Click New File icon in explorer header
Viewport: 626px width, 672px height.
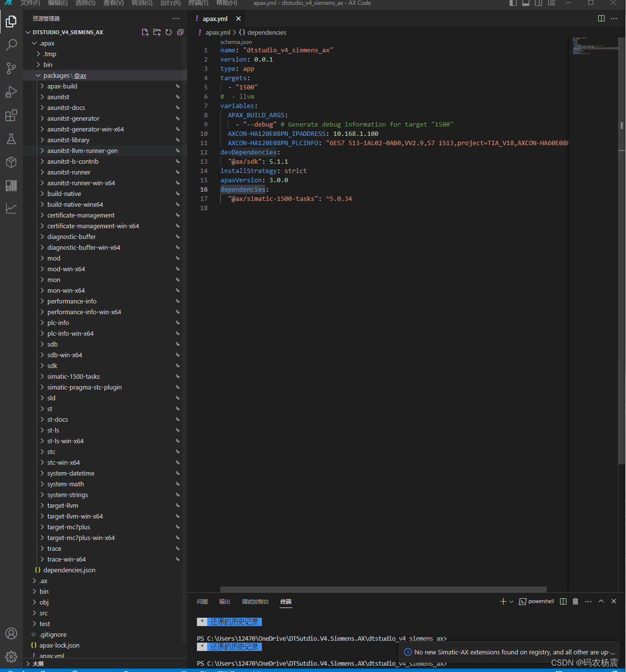pos(145,32)
